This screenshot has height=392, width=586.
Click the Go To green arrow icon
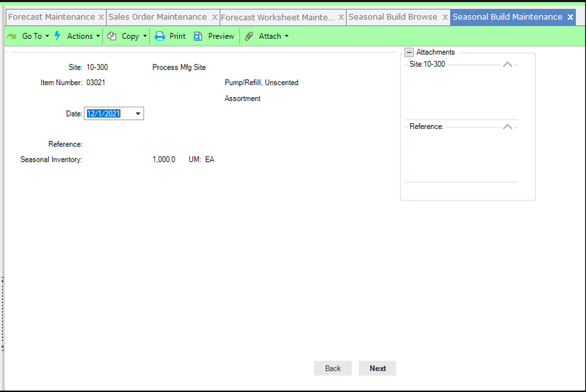pyautogui.click(x=11, y=36)
